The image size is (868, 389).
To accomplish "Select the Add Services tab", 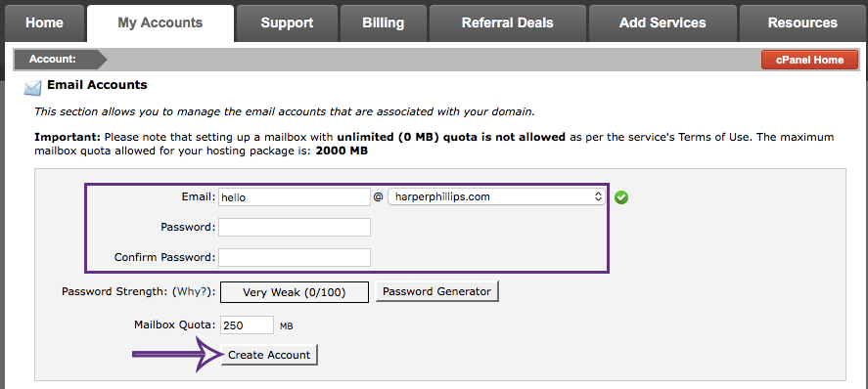I will point(662,23).
